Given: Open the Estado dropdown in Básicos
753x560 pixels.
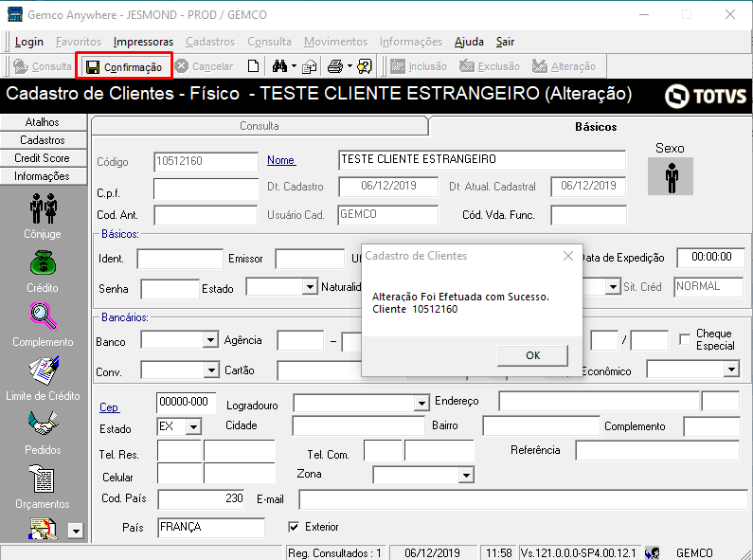Looking at the screenshot, I should 311,287.
